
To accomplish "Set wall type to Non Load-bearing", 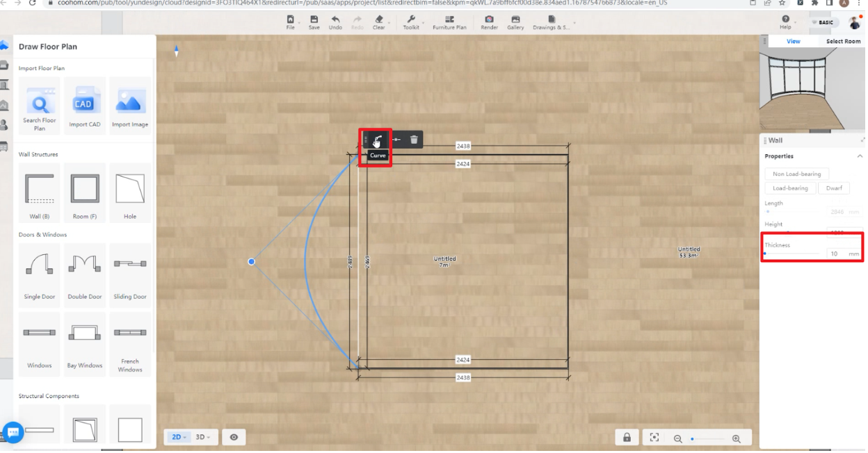I will [x=796, y=174].
